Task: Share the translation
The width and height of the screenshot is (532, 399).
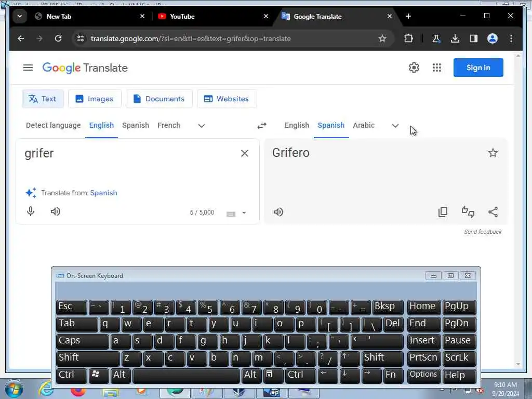Action: (x=493, y=212)
